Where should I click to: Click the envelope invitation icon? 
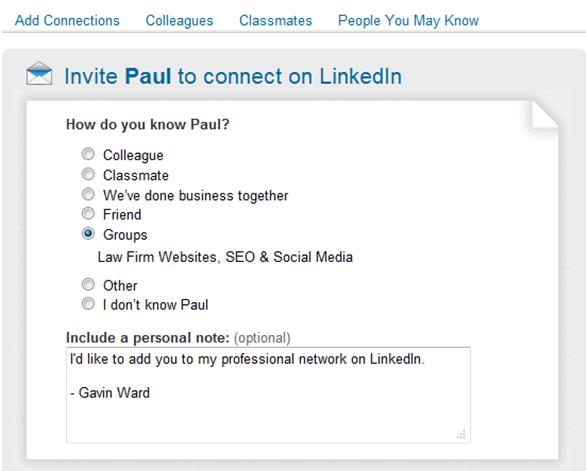click(39, 74)
